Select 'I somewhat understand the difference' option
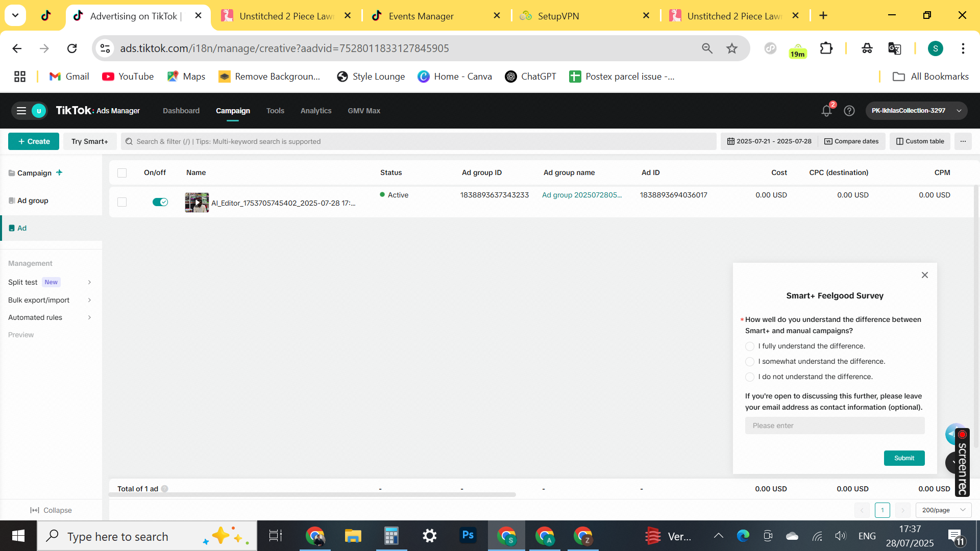 point(750,362)
